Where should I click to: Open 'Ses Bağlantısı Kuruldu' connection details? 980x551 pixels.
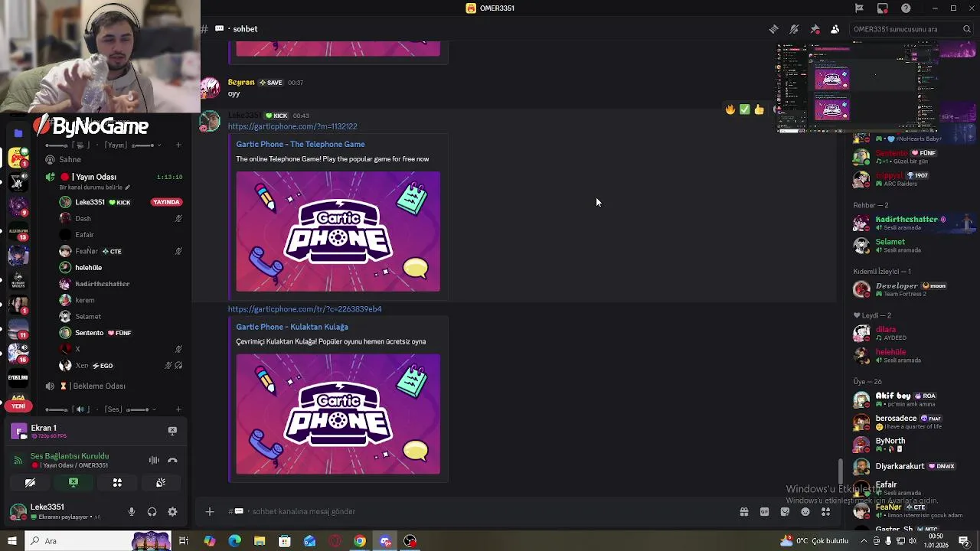(70, 456)
